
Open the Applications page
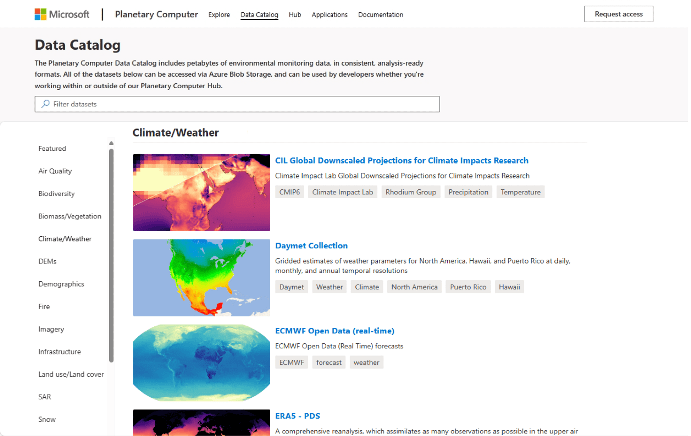point(329,15)
